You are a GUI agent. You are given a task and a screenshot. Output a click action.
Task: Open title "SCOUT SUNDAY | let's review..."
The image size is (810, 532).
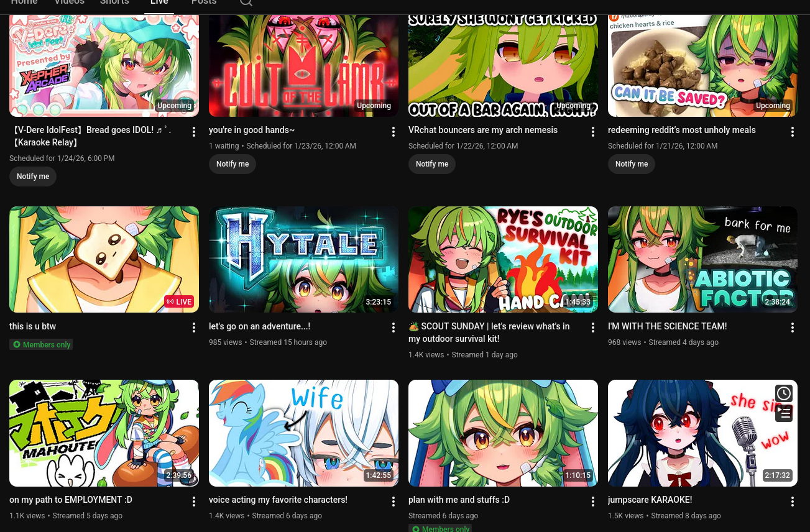point(489,332)
